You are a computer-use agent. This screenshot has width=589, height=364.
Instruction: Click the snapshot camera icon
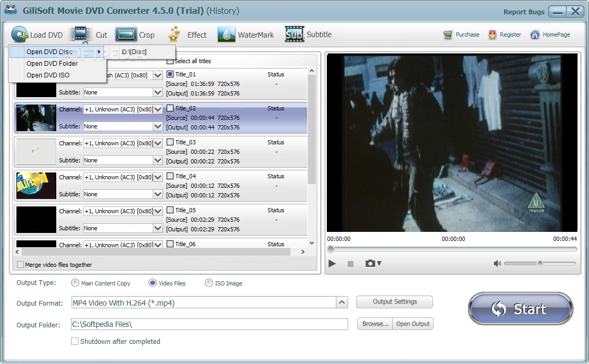[370, 263]
